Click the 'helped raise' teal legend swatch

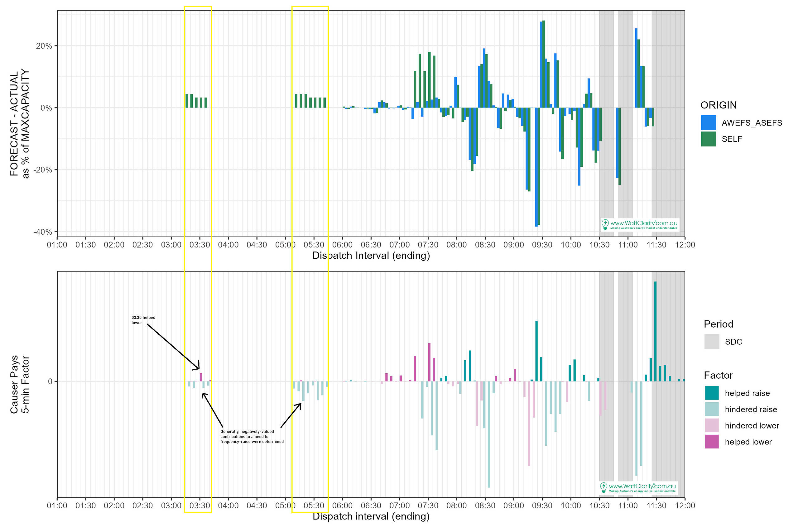coord(712,393)
